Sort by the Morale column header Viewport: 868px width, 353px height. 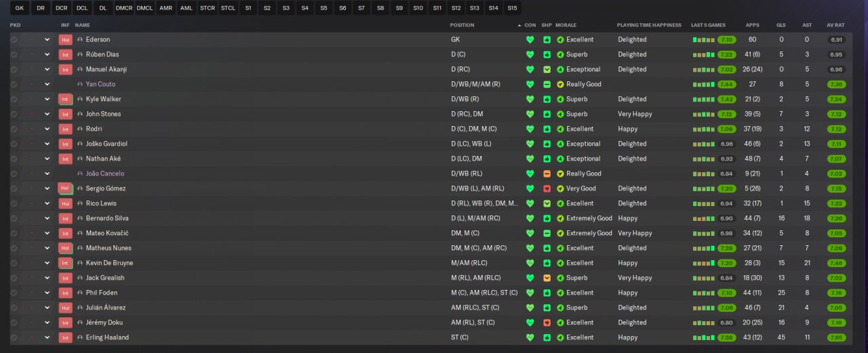[x=566, y=25]
